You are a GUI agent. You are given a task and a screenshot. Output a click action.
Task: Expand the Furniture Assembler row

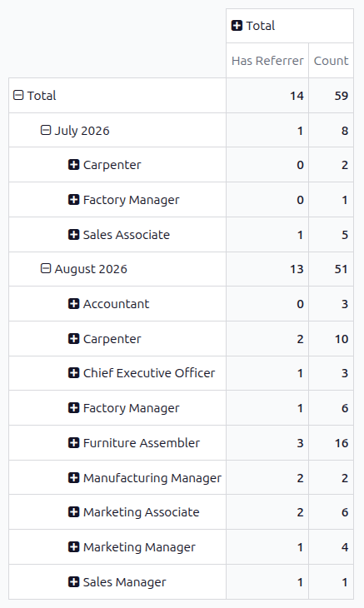(73, 442)
